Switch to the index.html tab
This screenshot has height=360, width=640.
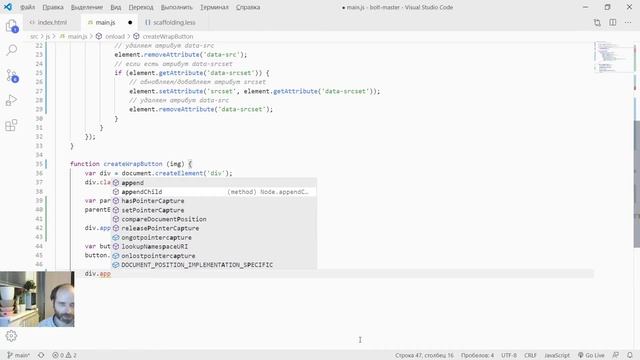[52, 22]
